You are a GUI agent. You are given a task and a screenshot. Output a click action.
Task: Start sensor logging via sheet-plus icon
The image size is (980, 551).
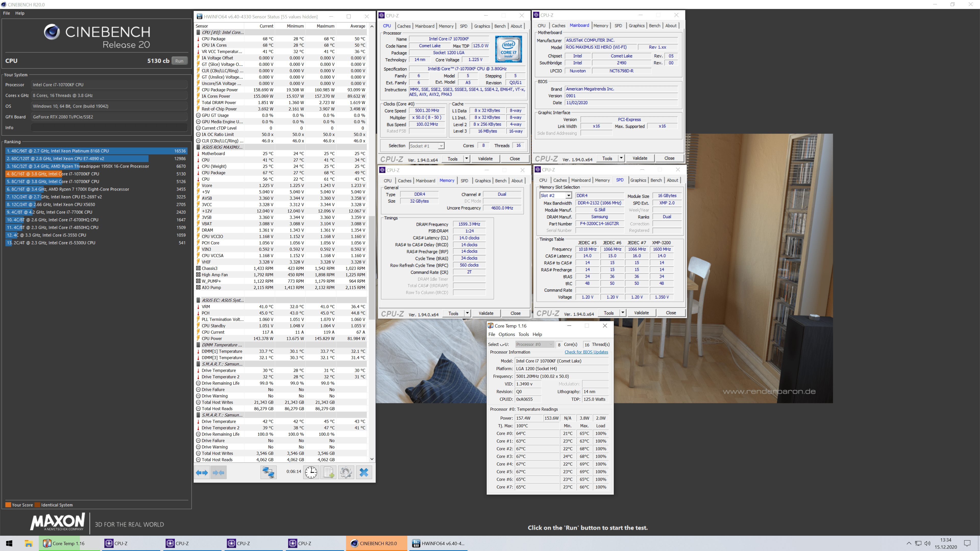pyautogui.click(x=328, y=473)
